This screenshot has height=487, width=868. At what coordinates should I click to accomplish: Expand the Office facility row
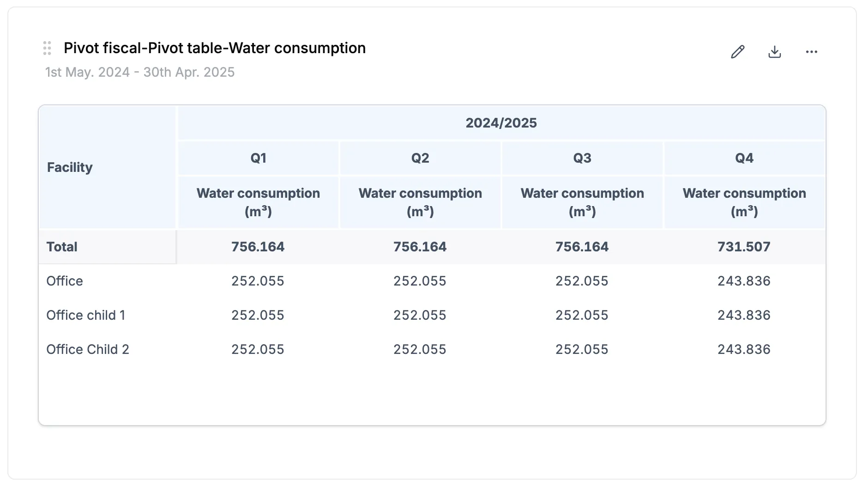[x=64, y=280]
